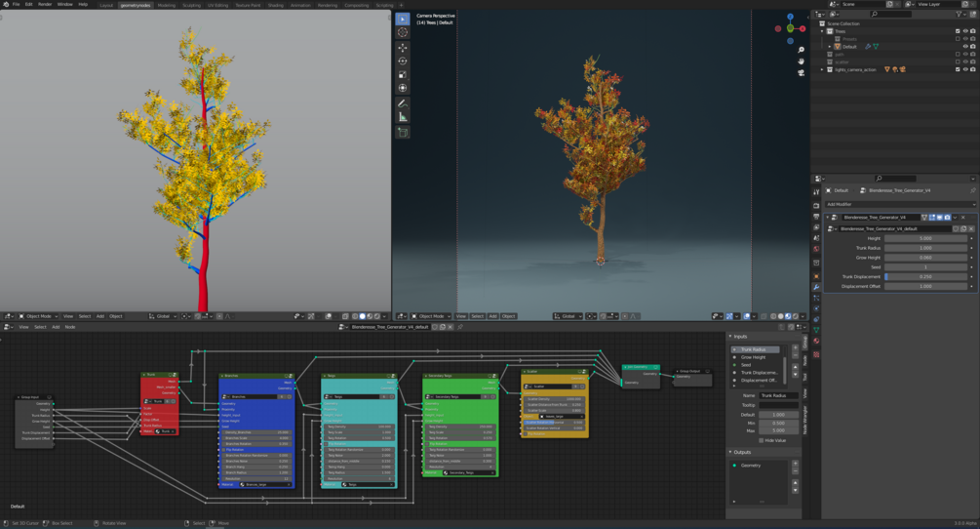Enable the scatter collection checkbox
Image resolution: width=980 pixels, height=529 pixels.
pos(958,61)
